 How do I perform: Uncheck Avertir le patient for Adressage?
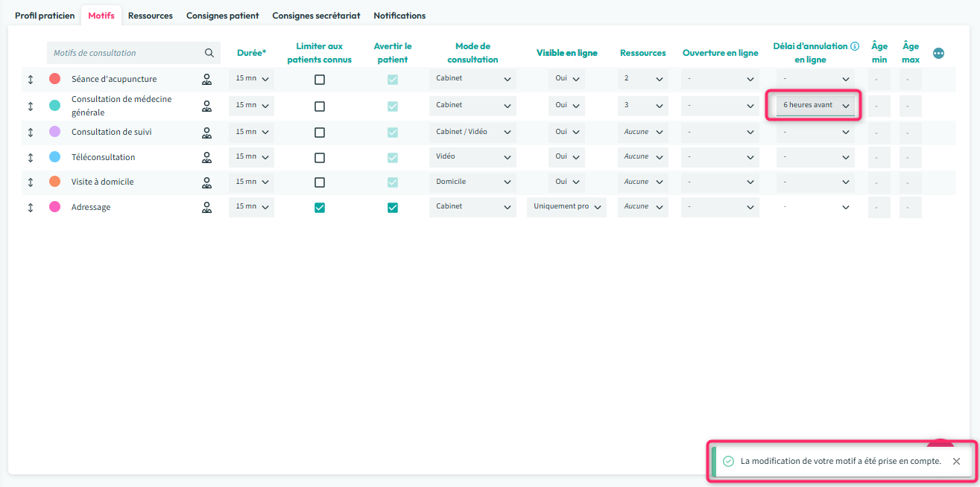393,208
